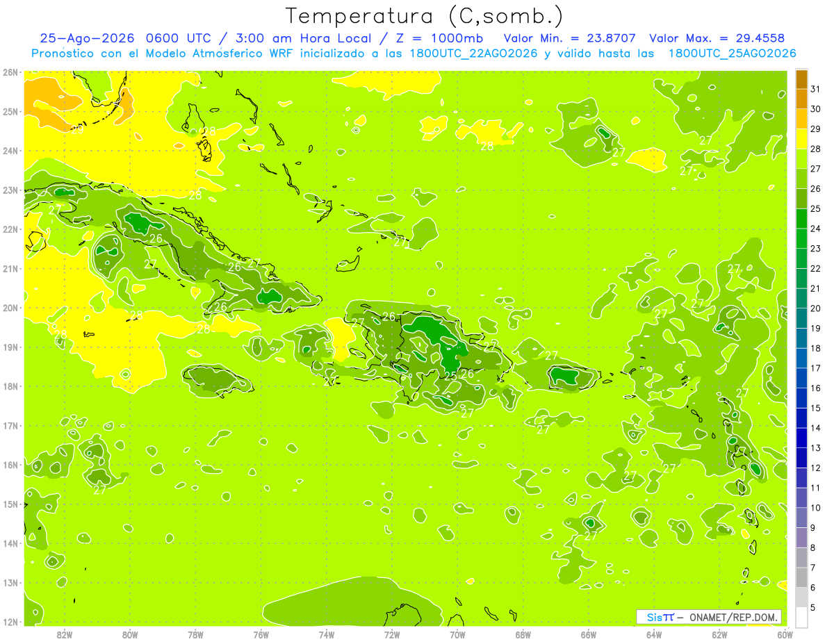The width and height of the screenshot is (834, 644).
Task: Click the latitude axis label "14N"
Action: tap(10, 543)
